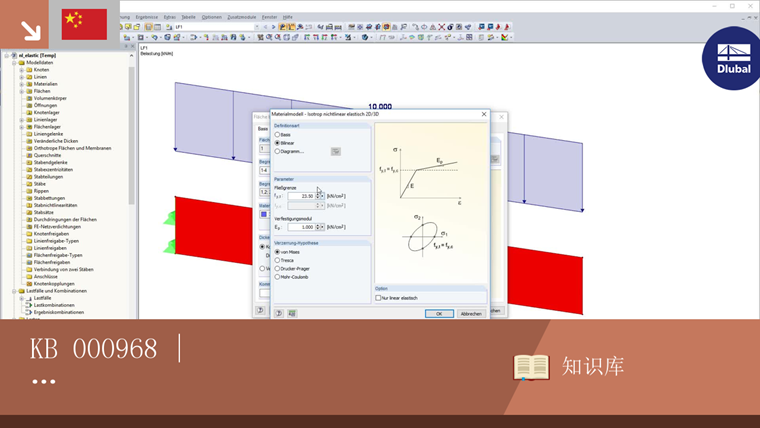Select Öffnungen in the navigator

[45, 105]
